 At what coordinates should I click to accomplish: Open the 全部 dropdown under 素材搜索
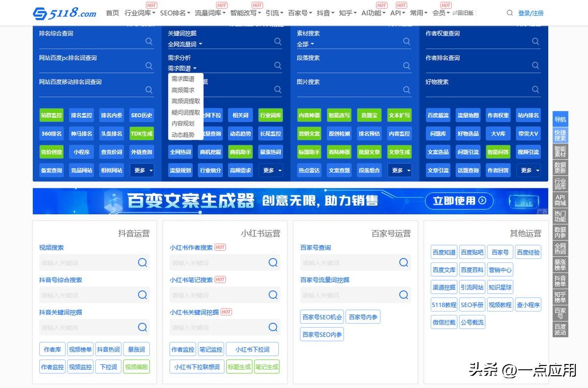305,44
